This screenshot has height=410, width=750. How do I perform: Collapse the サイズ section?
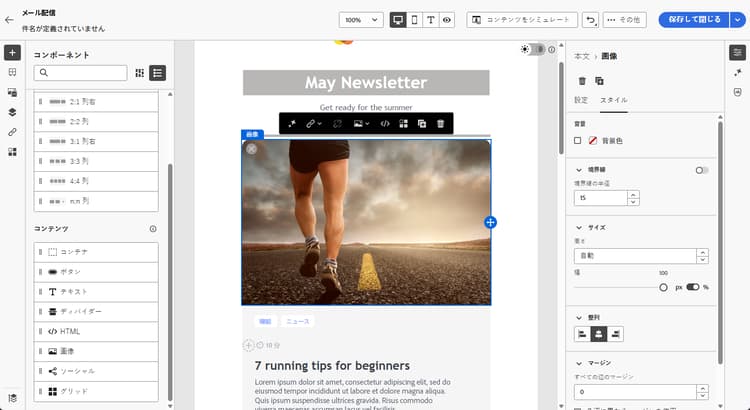coord(579,228)
